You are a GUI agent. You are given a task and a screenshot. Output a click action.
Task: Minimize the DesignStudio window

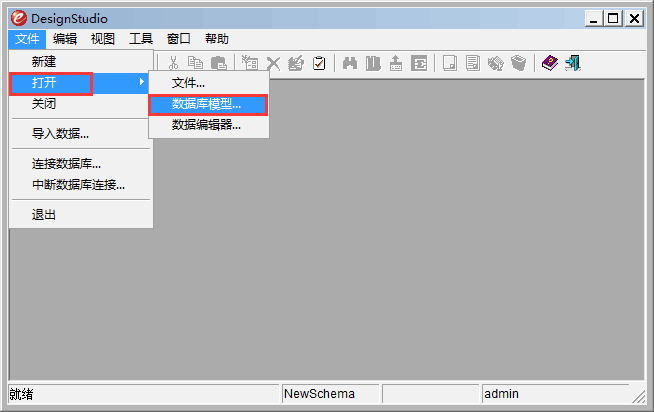594,18
